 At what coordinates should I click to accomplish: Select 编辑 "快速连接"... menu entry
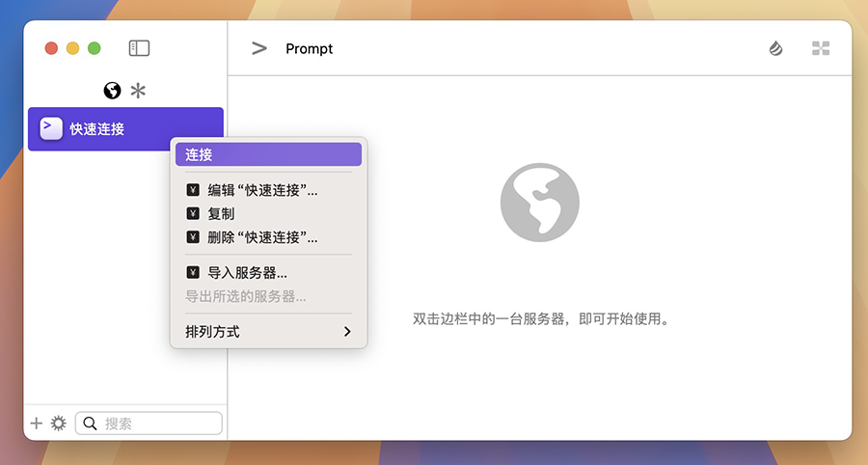[261, 190]
